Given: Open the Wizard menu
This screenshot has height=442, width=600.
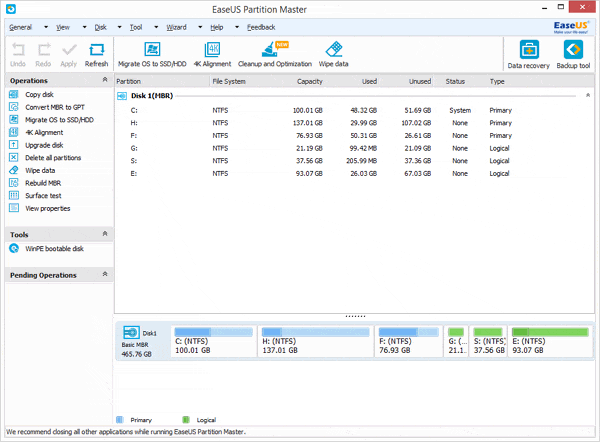Looking at the screenshot, I should point(174,27).
